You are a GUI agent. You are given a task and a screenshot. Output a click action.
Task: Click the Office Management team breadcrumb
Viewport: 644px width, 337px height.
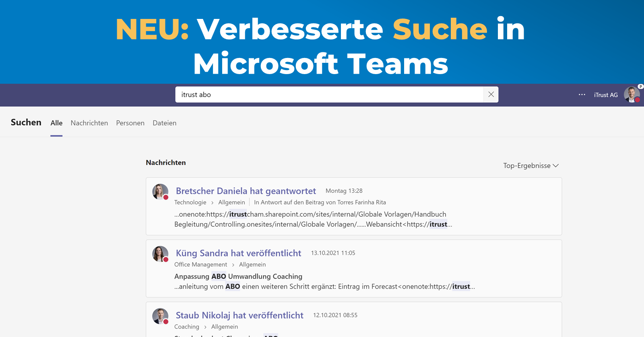click(x=200, y=265)
